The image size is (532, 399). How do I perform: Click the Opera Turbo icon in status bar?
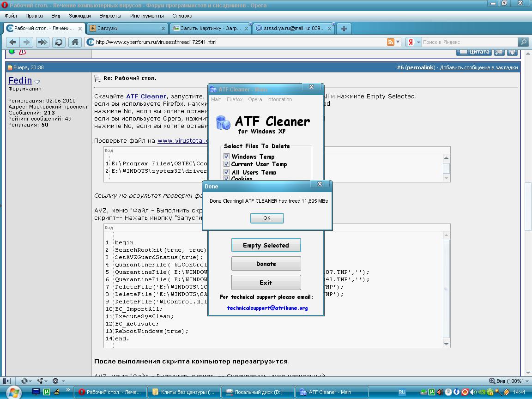[55, 381]
